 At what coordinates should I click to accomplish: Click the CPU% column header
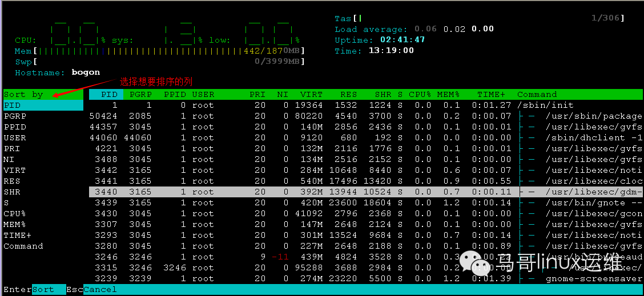tap(420, 95)
